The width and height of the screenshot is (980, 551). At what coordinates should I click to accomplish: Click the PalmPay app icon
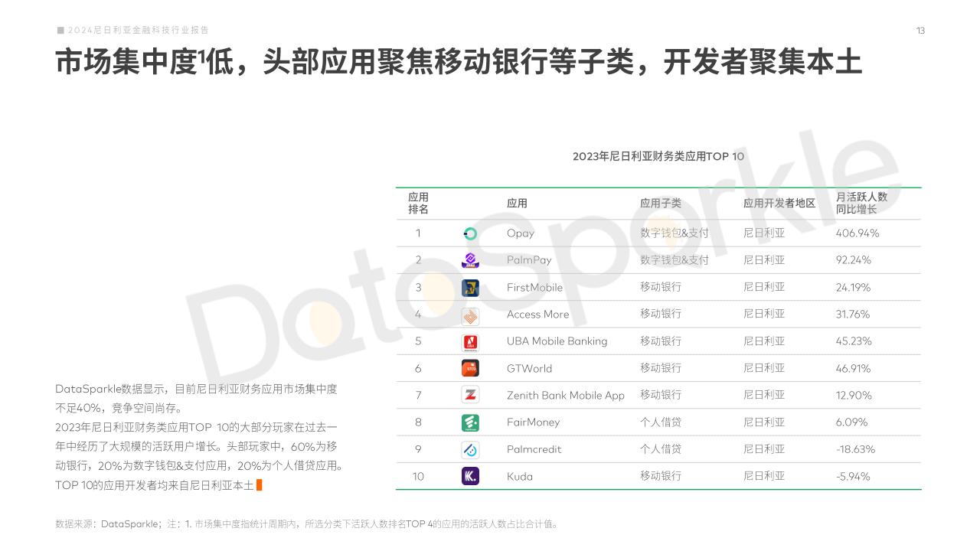(470, 260)
